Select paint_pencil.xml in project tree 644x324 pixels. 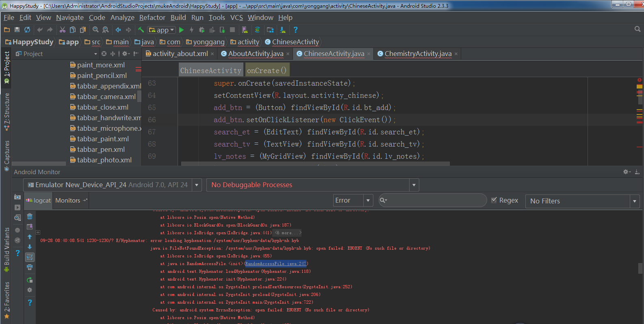(98, 76)
